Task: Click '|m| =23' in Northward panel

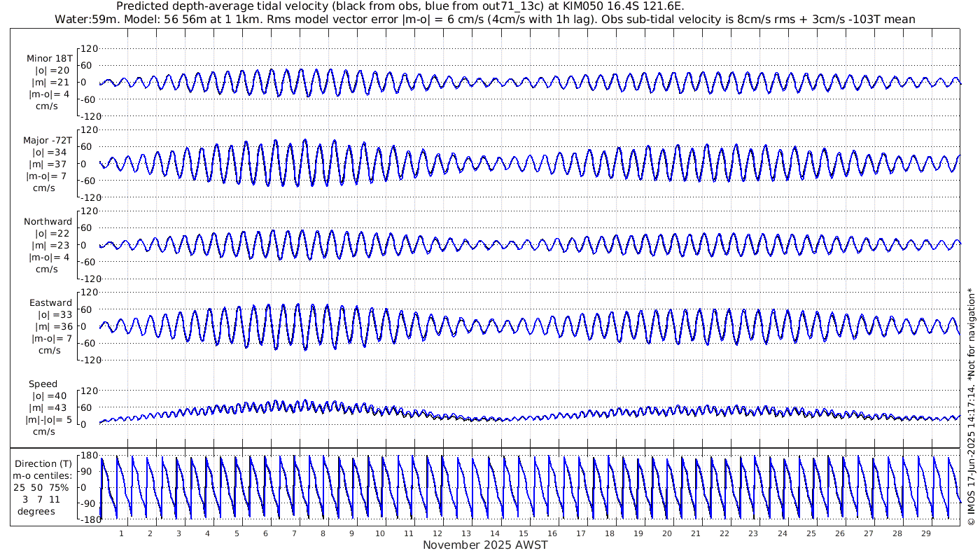Action: [50, 245]
